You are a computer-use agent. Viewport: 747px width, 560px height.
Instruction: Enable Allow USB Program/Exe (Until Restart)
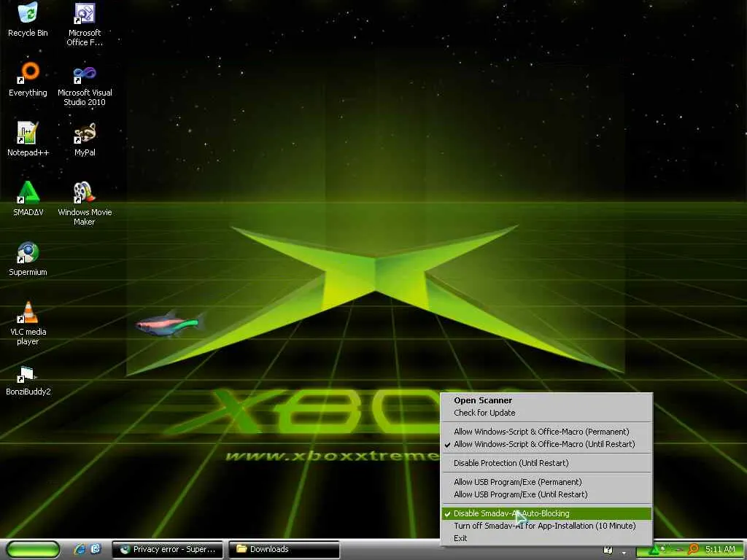pos(547,495)
